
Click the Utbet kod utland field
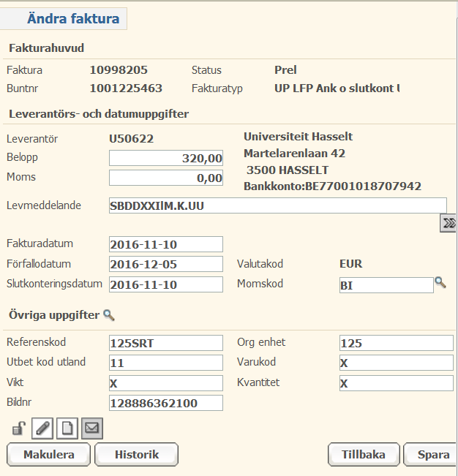click(166, 363)
